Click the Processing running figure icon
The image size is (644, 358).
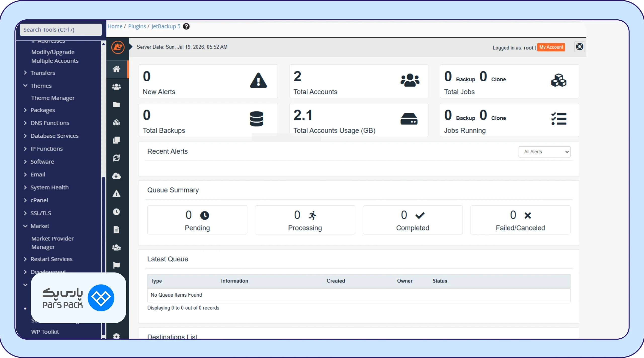click(312, 215)
